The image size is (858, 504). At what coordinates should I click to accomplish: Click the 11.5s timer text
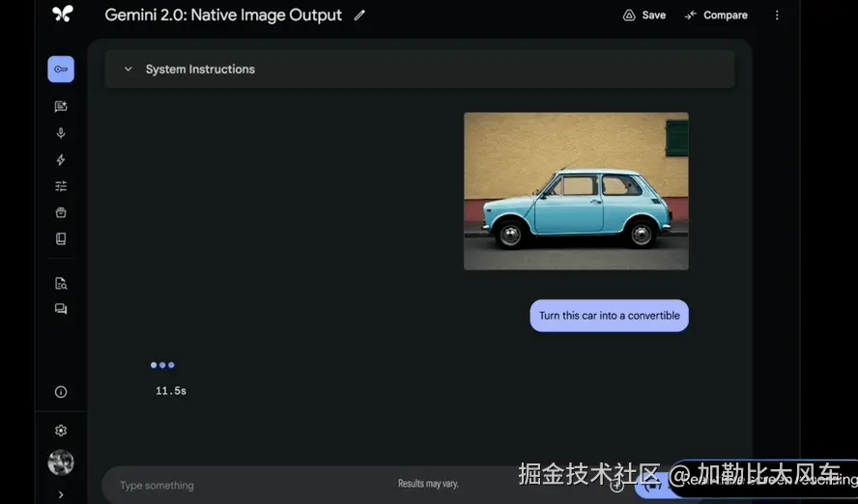[171, 391]
